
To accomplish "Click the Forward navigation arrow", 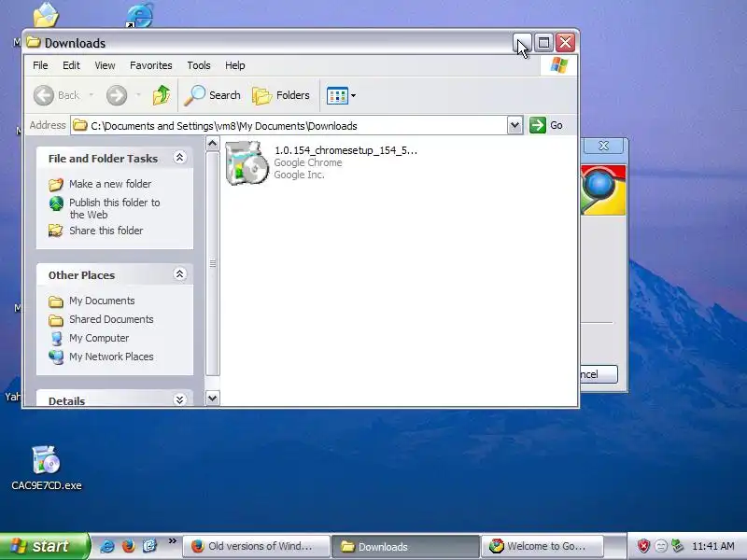I will pyautogui.click(x=117, y=95).
